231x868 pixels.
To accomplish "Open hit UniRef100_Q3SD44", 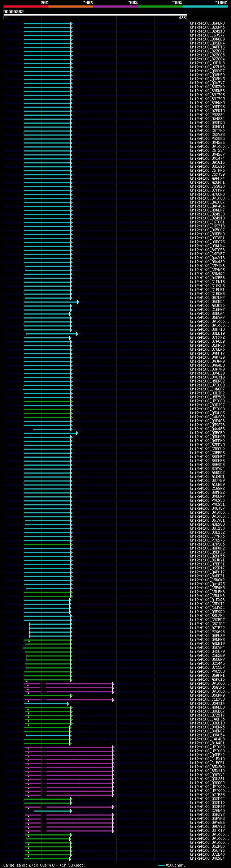I will 207,799.
